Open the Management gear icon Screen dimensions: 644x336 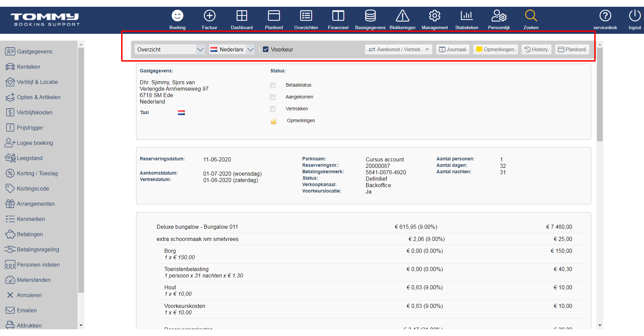(435, 16)
